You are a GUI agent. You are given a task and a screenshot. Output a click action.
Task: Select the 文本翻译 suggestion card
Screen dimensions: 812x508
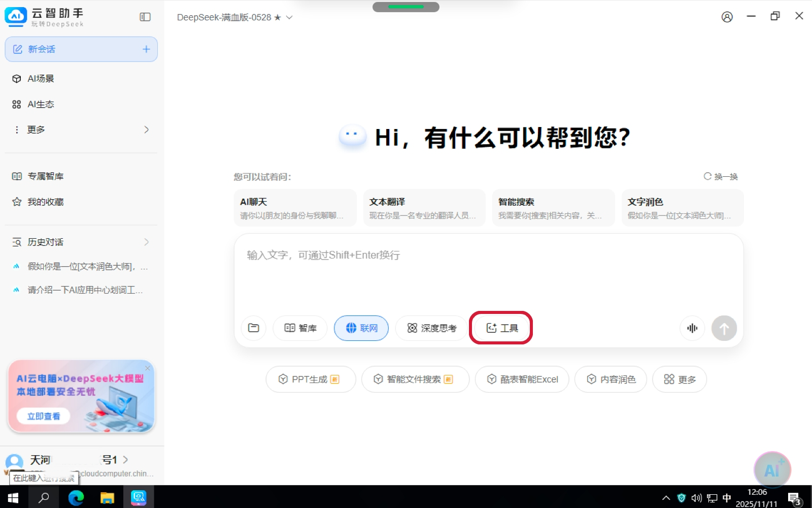tap(424, 208)
